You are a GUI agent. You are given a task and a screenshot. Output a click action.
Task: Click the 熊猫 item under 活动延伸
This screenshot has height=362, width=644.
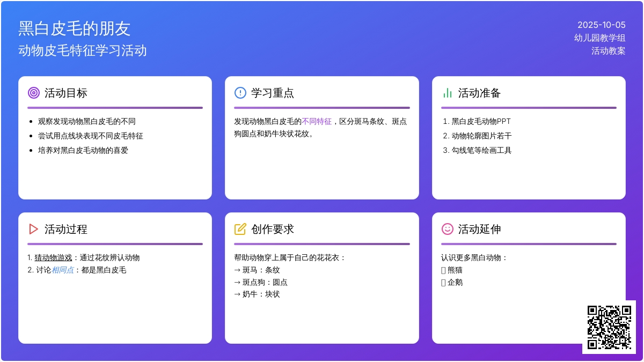pos(455,270)
